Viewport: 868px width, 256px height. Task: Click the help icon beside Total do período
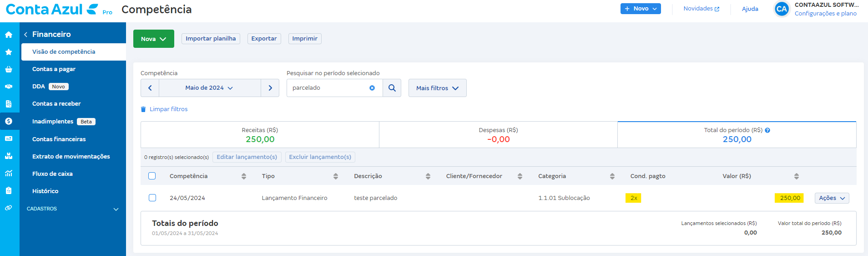click(767, 130)
